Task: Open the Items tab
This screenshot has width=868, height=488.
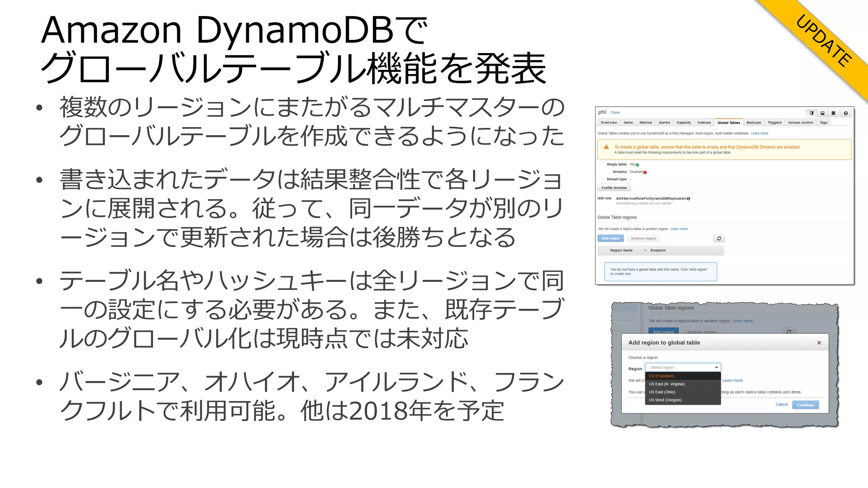Action: pos(628,122)
